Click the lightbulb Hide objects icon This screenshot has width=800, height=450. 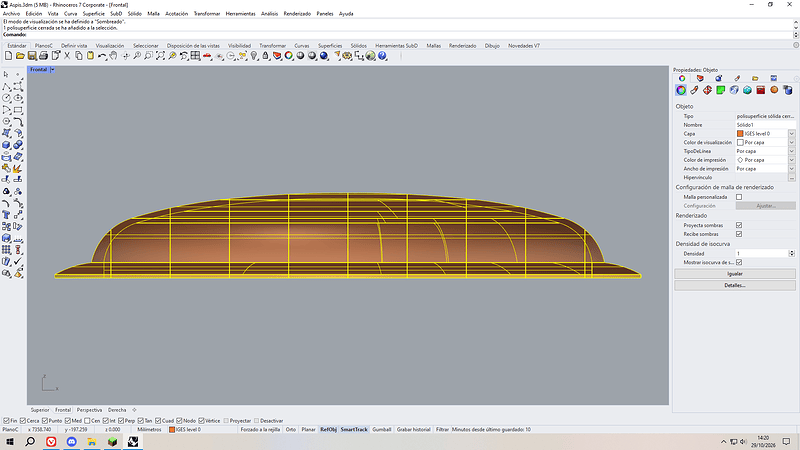point(254,56)
